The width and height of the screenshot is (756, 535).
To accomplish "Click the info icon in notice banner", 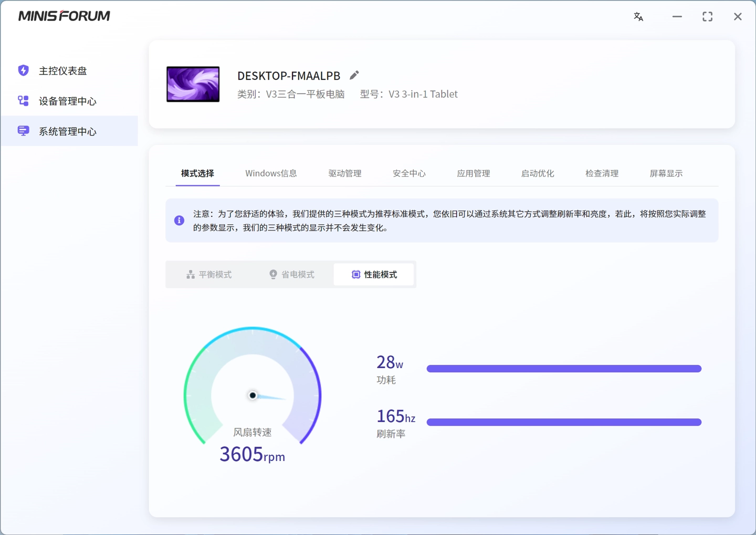I will coord(179,221).
